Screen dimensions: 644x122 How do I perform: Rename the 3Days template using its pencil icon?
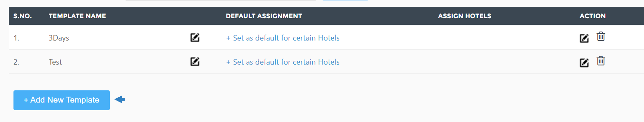195,38
